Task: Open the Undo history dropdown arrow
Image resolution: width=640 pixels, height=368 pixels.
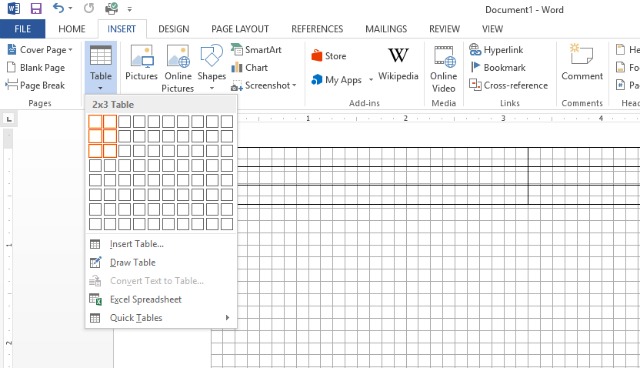Action: pos(71,8)
